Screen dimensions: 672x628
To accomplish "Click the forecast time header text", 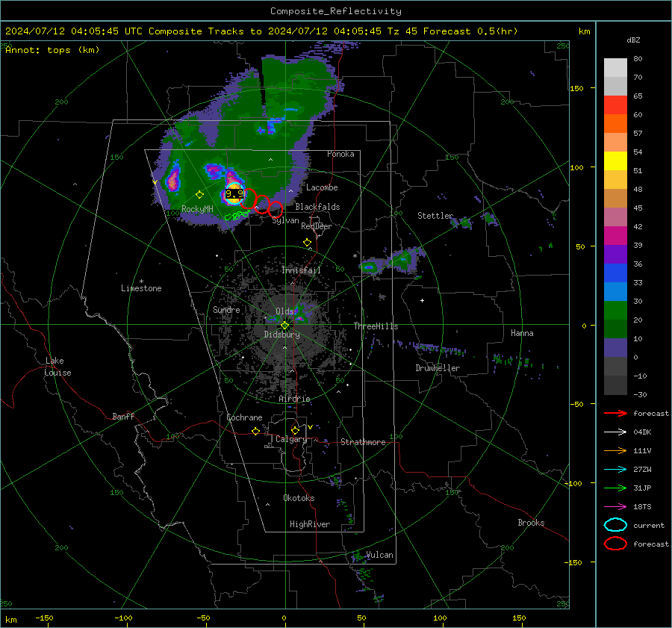I will click(x=261, y=31).
